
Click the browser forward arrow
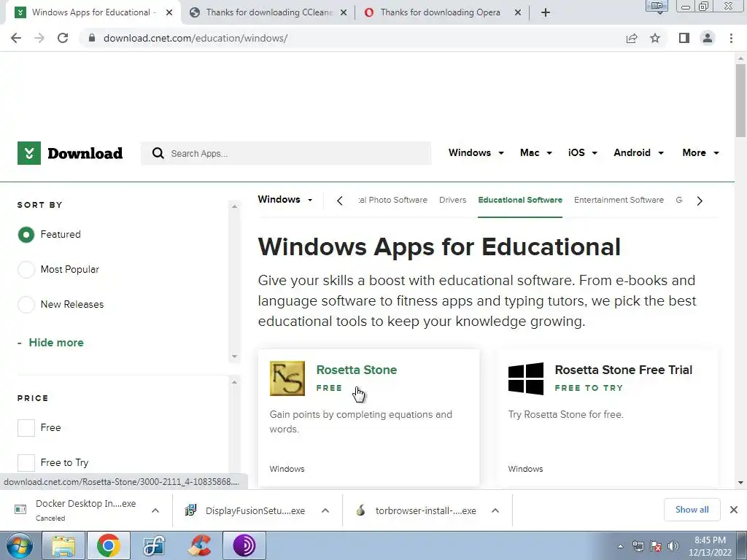[x=39, y=38]
